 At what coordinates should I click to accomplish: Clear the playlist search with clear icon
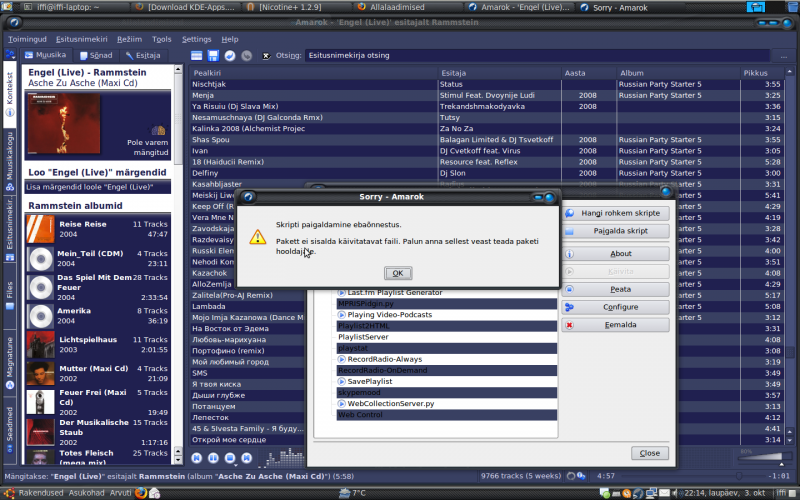point(266,56)
